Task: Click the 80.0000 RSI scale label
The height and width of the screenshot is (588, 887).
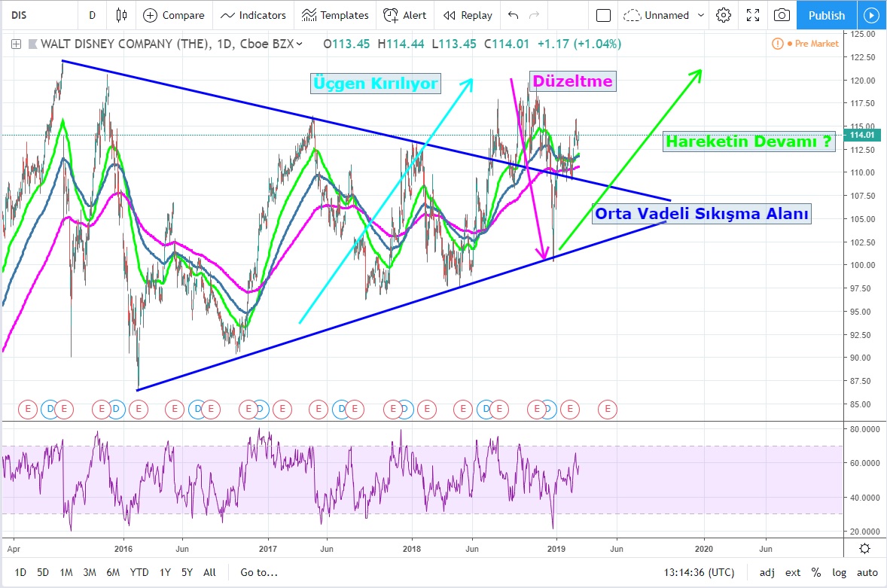Action: [x=864, y=429]
